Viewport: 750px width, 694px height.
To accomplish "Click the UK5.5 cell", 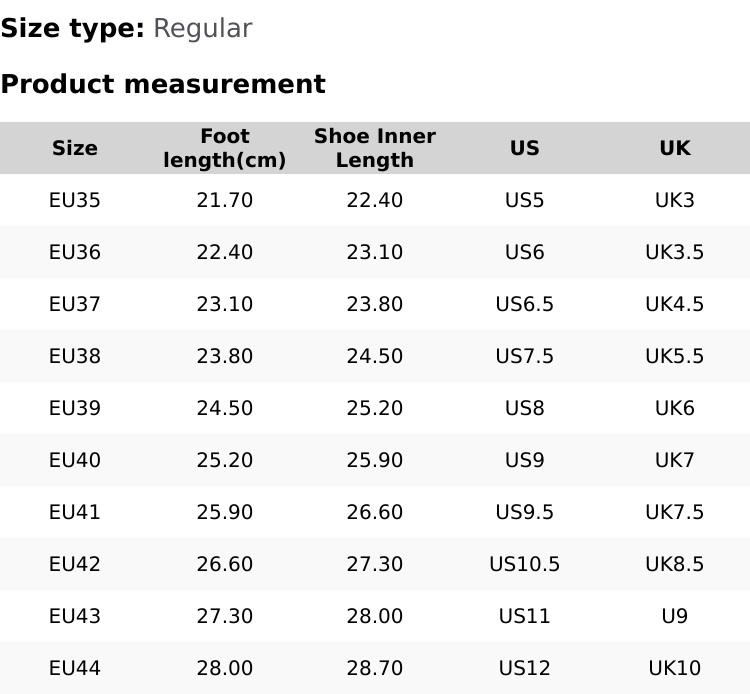I will pyautogui.click(x=675, y=356).
